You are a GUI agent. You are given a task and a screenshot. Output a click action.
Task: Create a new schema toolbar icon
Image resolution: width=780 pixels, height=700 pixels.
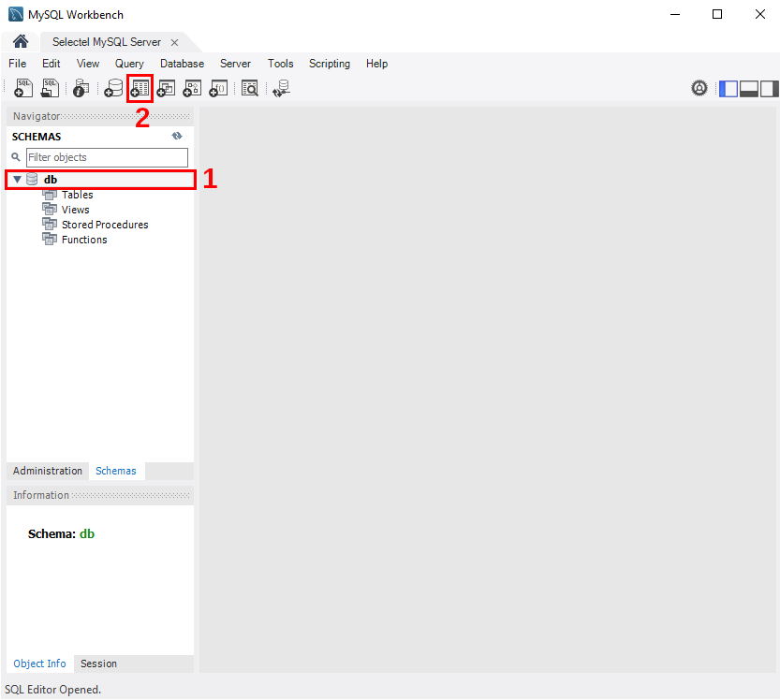[113, 88]
